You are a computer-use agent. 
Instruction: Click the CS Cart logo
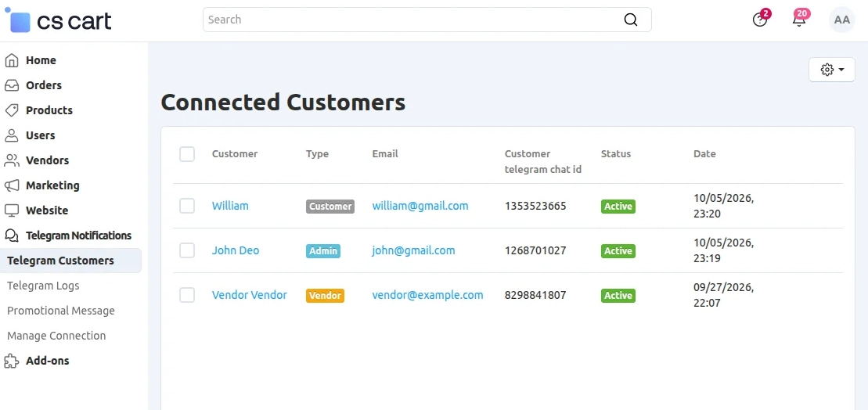point(58,20)
